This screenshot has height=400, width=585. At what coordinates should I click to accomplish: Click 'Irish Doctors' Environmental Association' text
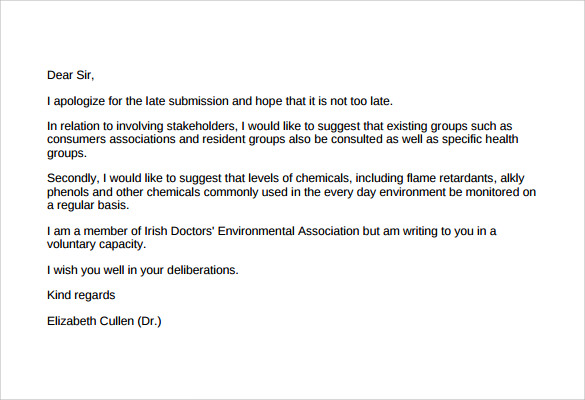(x=252, y=231)
